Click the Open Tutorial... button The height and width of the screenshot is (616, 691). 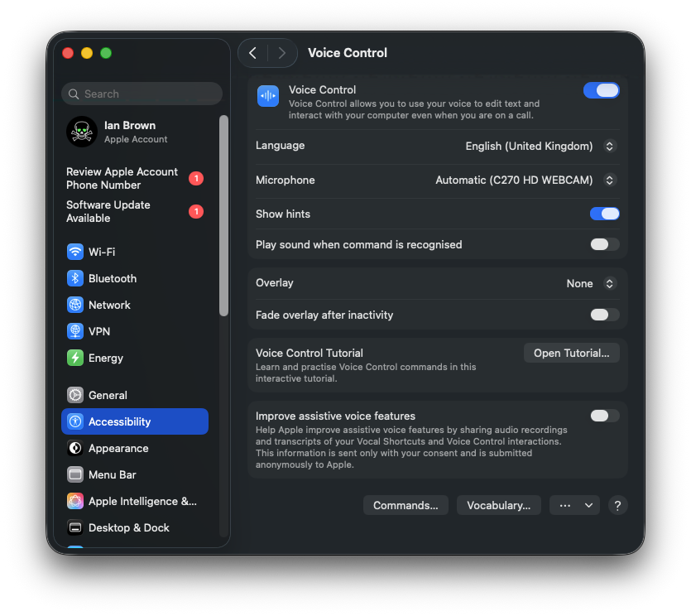pyautogui.click(x=571, y=353)
